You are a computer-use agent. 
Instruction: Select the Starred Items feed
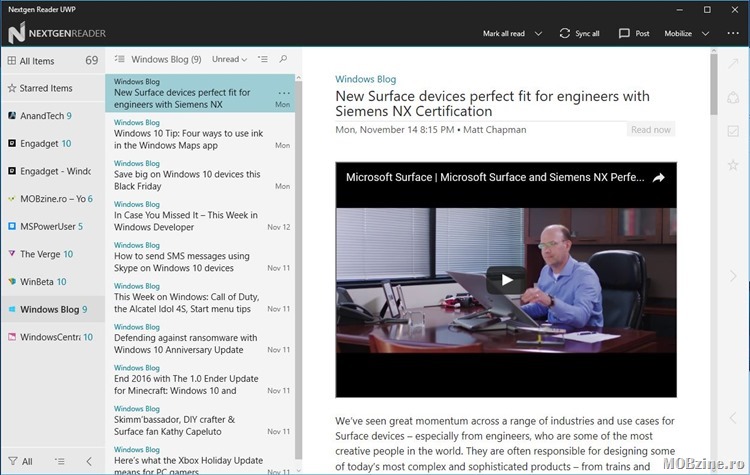[x=46, y=88]
